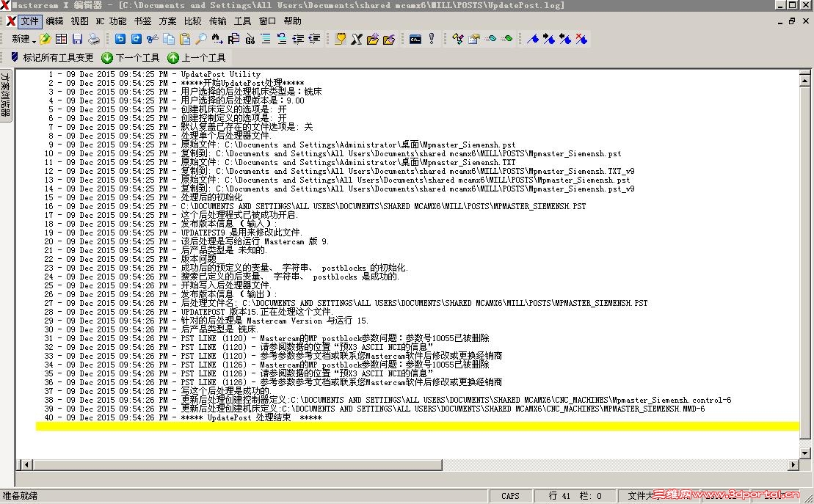Click the horizontal scrollbar thumb
Screen dimensions: 814x504
(x=237, y=464)
